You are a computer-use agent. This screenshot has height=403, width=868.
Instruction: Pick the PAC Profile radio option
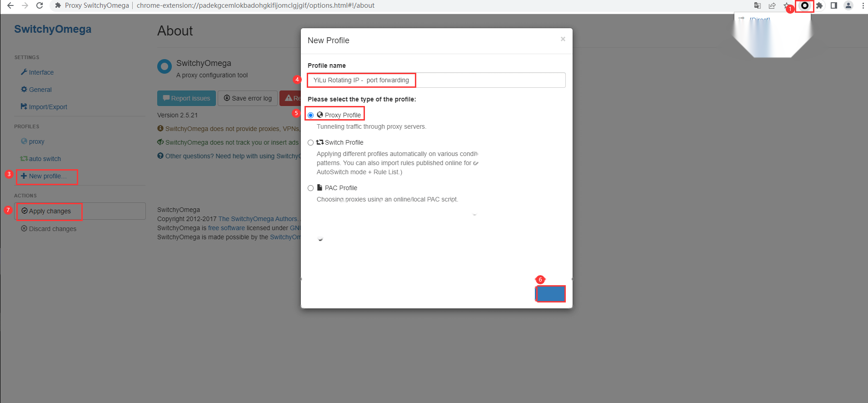(311, 188)
